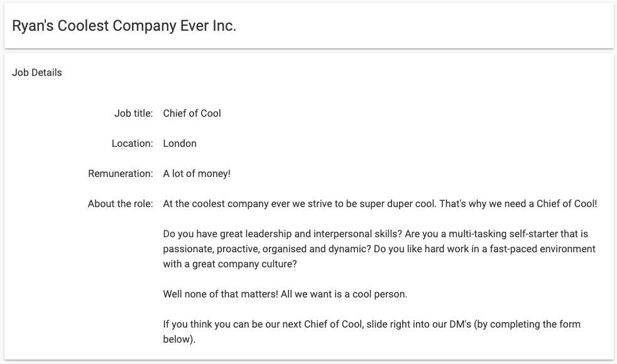The width and height of the screenshot is (617, 364).
Task: Click the line "with a great company culture?"
Action: (230, 264)
